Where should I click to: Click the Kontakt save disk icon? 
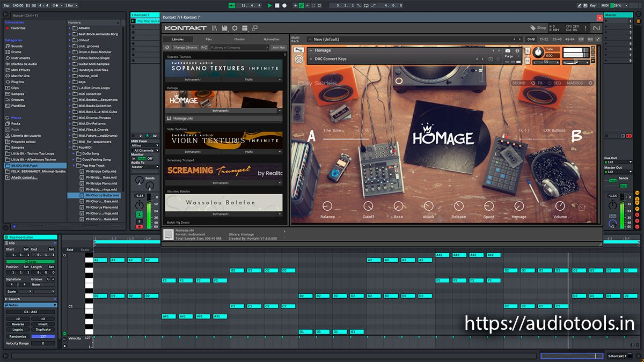[224, 28]
